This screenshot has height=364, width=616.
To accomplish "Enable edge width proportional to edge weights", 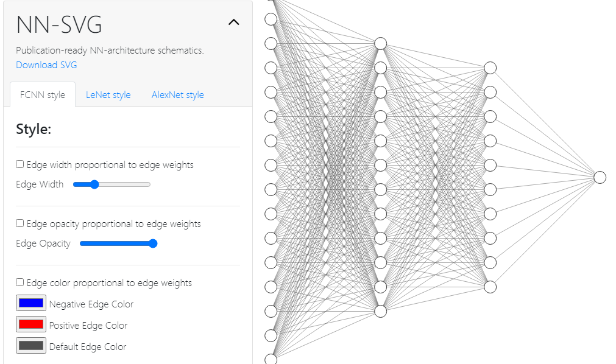I will pyautogui.click(x=20, y=164).
